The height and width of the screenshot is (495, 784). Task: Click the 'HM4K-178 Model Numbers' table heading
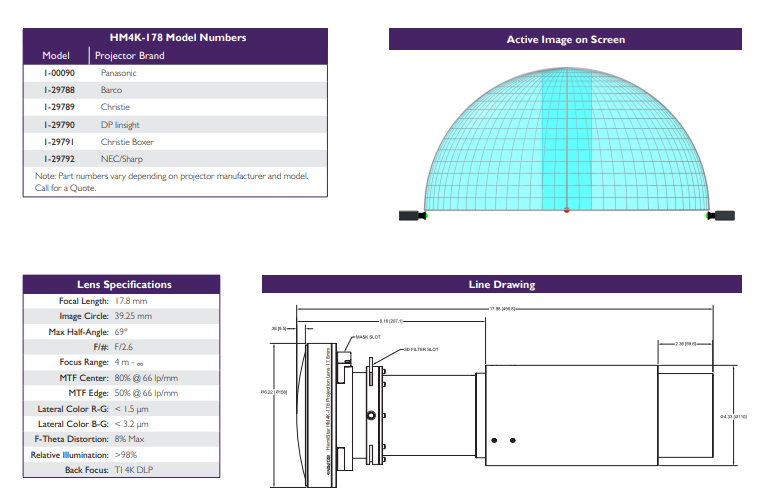178,38
